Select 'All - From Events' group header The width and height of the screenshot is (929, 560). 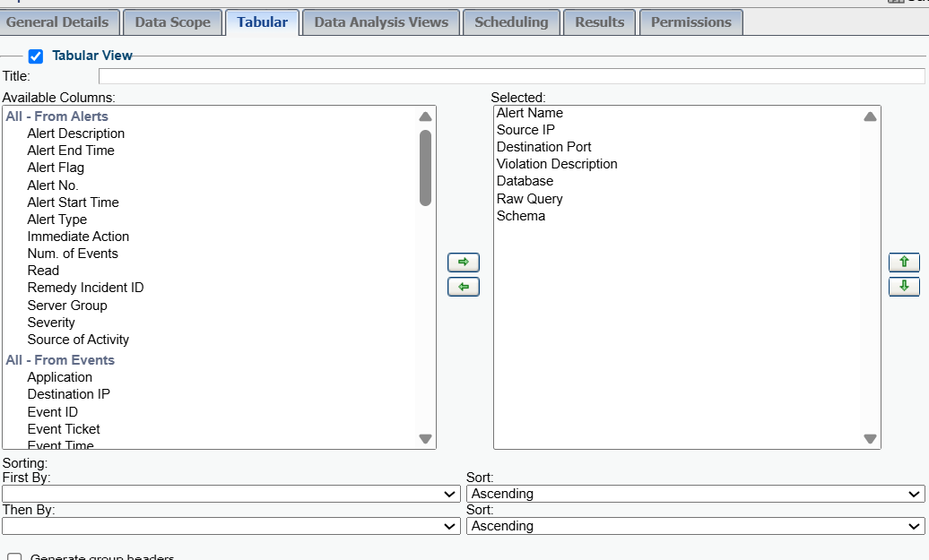tap(60, 360)
